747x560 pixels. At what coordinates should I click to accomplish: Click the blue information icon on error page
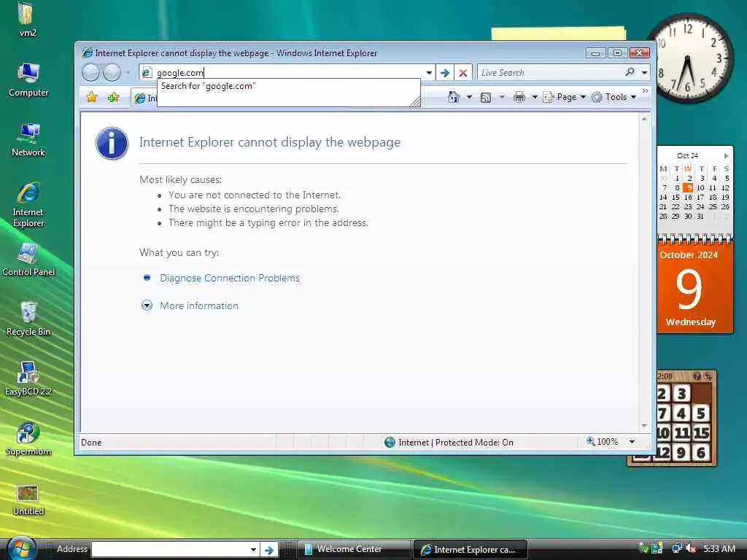pos(112,144)
